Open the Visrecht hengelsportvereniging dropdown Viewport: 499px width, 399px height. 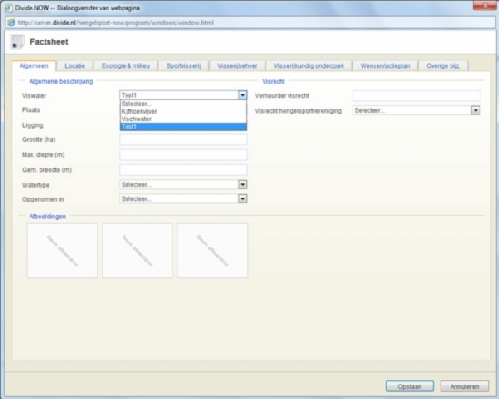coord(475,110)
